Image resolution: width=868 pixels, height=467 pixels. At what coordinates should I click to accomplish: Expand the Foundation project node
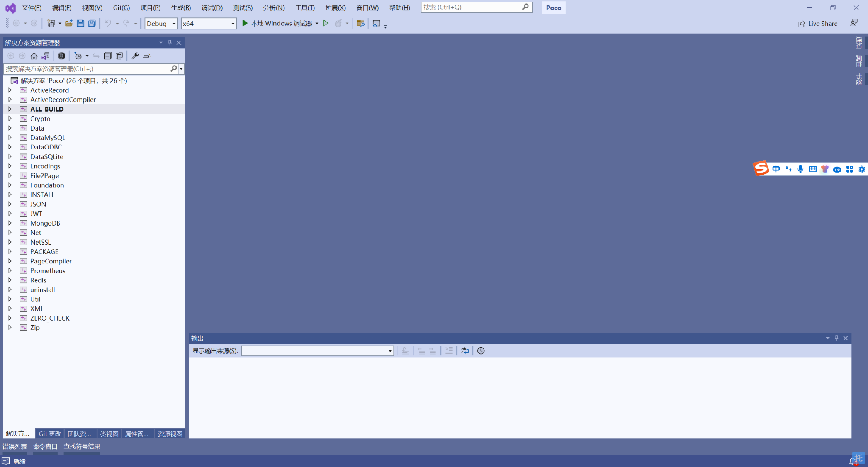(10, 185)
